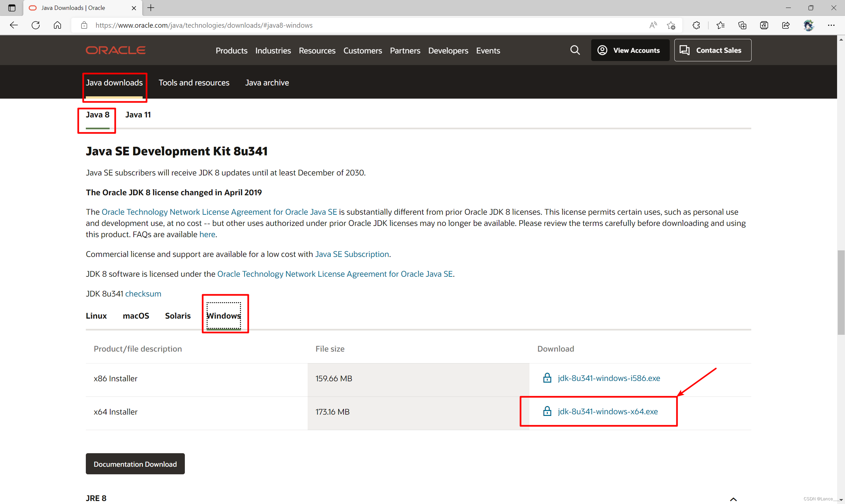Open the JDK 8u341 checksum link
This screenshot has height=504, width=845.
pyautogui.click(x=143, y=294)
